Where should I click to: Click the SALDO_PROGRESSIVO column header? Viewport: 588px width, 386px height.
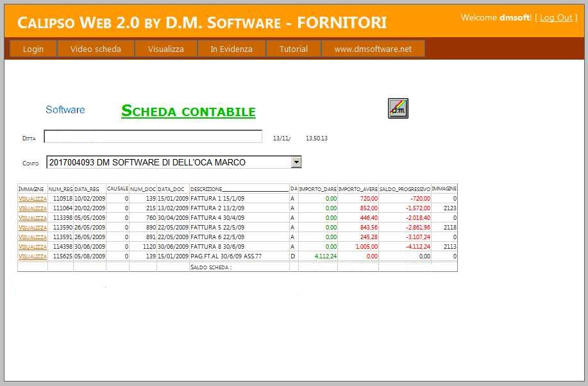pos(405,189)
